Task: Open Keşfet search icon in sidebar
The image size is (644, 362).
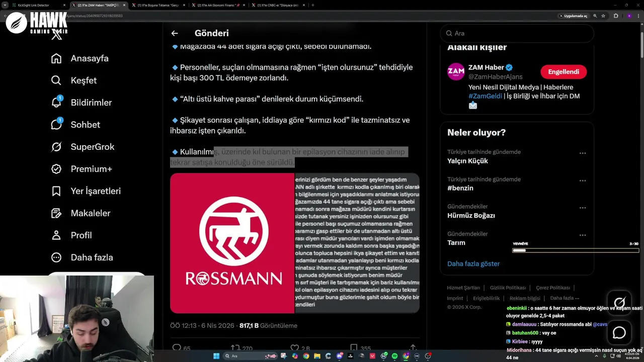Action: (x=56, y=80)
